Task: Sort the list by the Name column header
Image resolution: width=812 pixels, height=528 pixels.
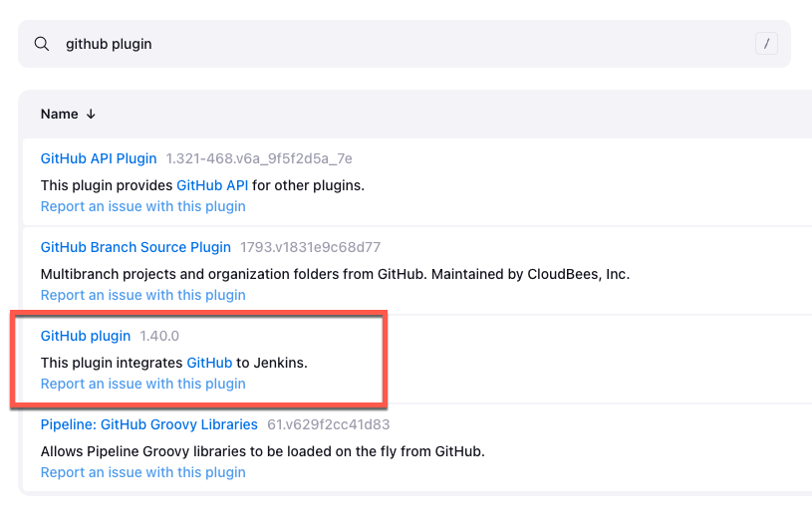Action: coord(59,115)
